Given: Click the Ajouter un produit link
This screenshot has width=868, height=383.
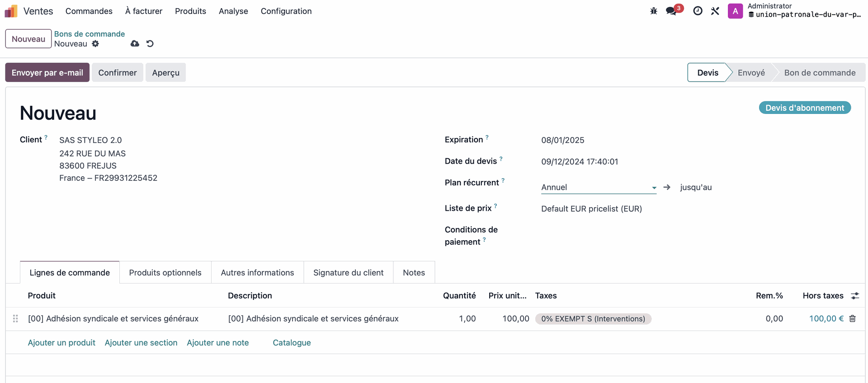Looking at the screenshot, I should pyautogui.click(x=61, y=343).
